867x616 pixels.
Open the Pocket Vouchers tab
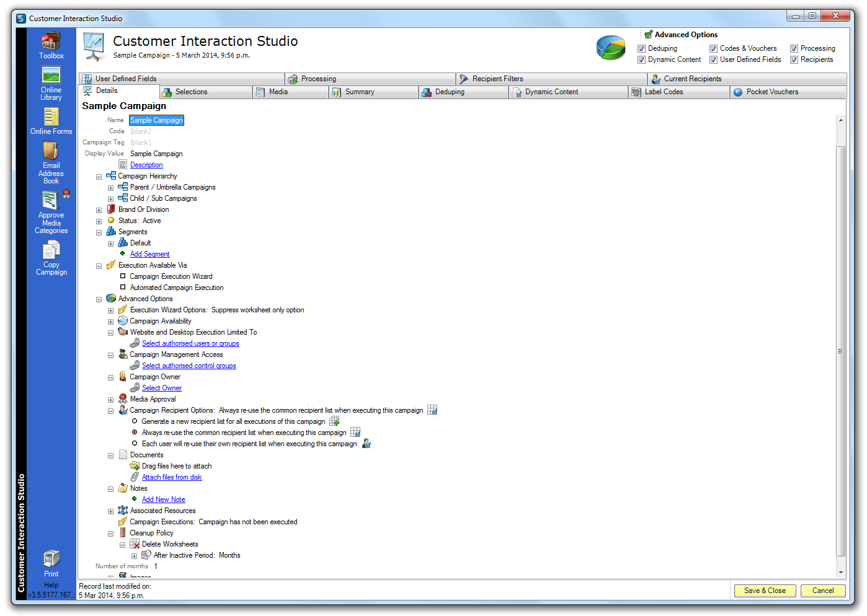788,92
